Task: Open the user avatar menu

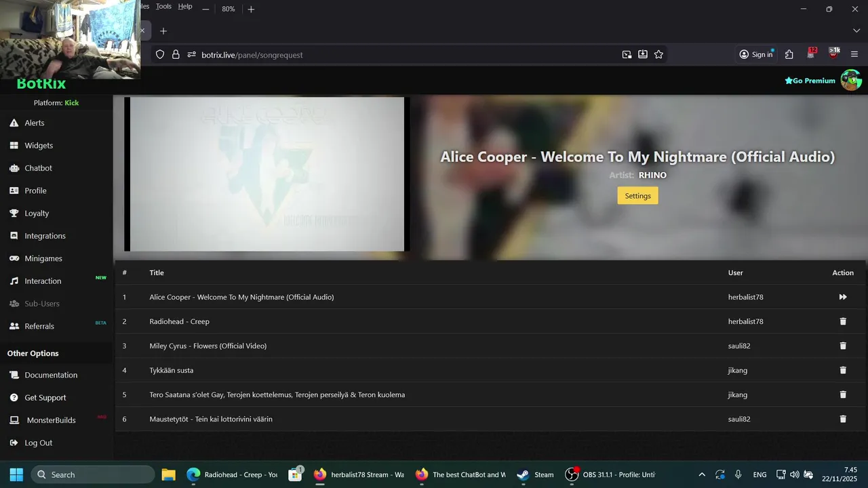Action: (x=851, y=80)
